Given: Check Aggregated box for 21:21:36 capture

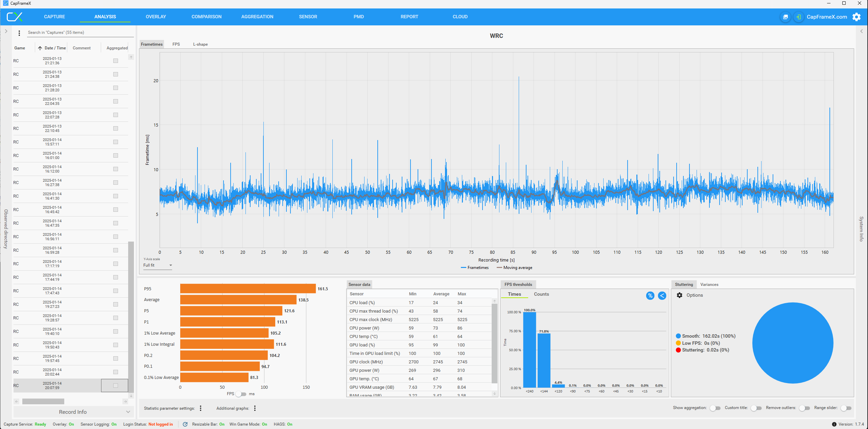Looking at the screenshot, I should 116,61.
